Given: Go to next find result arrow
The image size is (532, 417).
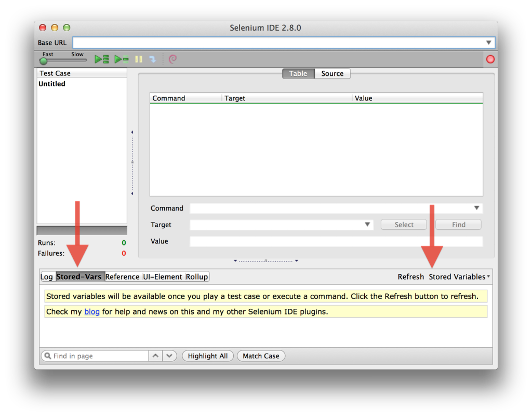Looking at the screenshot, I should [x=169, y=356].
